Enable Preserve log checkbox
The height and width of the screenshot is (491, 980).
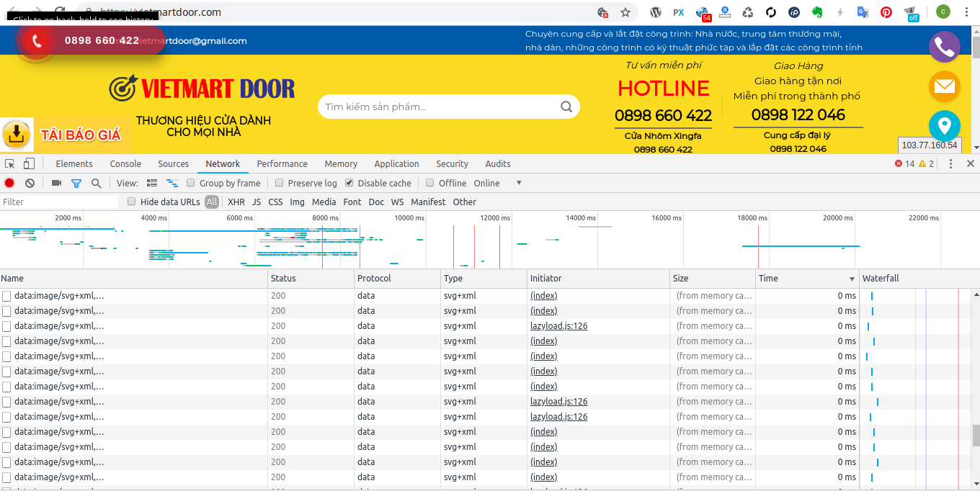[x=280, y=183]
